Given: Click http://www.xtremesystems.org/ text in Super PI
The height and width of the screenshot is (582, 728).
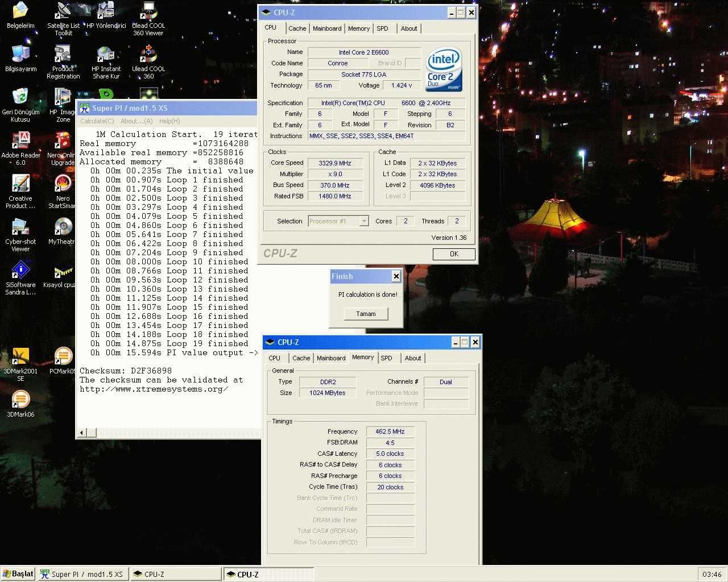Looking at the screenshot, I should pyautogui.click(x=154, y=389).
